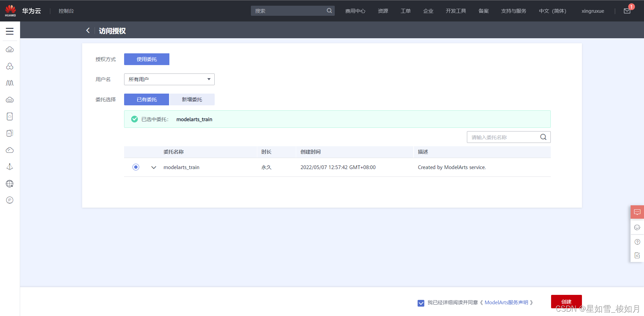The height and width of the screenshot is (316, 644).
Task: Open the 企业 menu
Action: click(x=428, y=11)
